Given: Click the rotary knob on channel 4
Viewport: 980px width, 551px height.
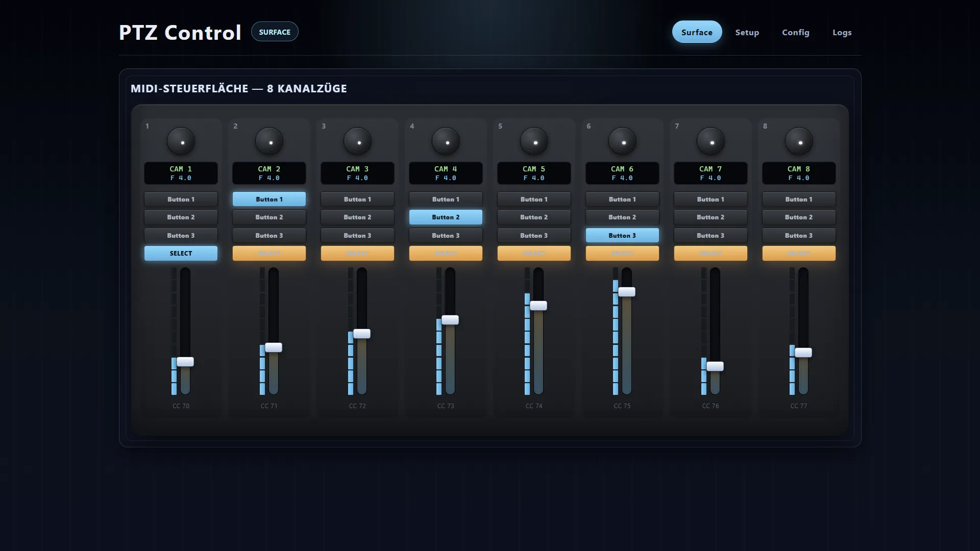Looking at the screenshot, I should [446, 141].
